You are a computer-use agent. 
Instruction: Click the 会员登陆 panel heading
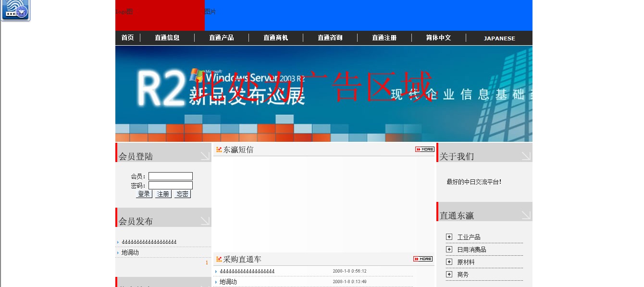[x=136, y=156]
